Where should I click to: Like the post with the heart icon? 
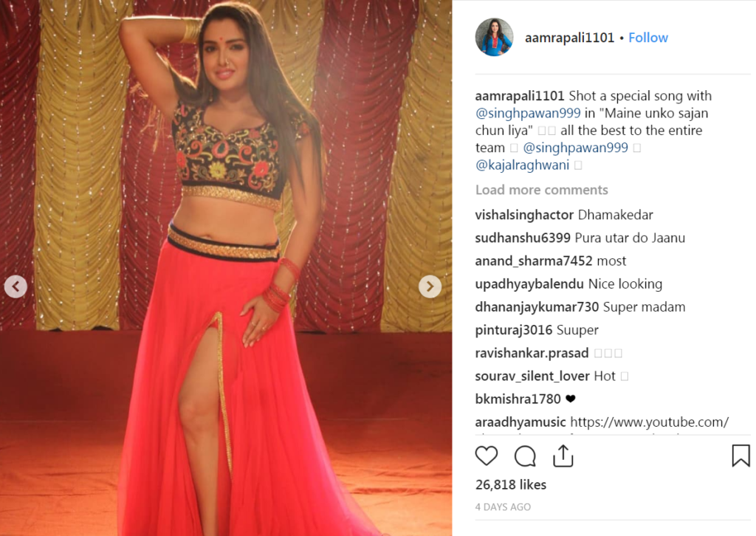pyautogui.click(x=486, y=456)
